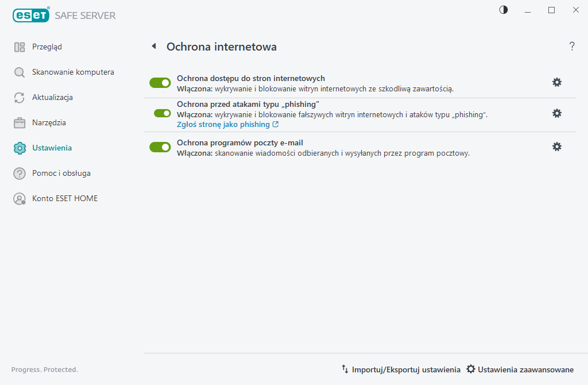Open Konto ESET HOME account icon
Screen dimensions: 588x385
coord(18,198)
